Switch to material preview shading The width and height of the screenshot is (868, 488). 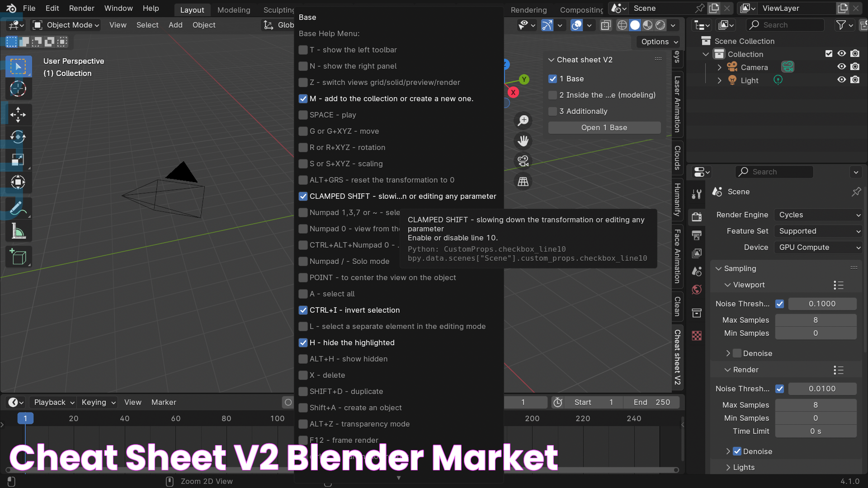[x=647, y=25]
